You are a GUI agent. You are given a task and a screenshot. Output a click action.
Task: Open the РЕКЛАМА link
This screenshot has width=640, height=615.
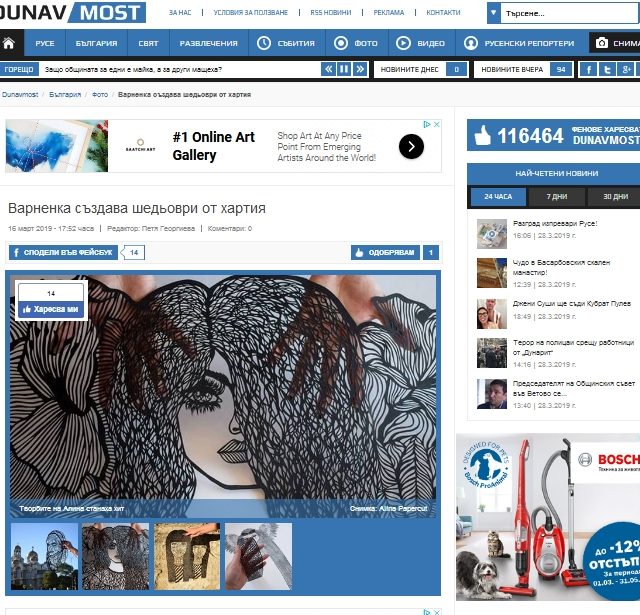click(389, 13)
